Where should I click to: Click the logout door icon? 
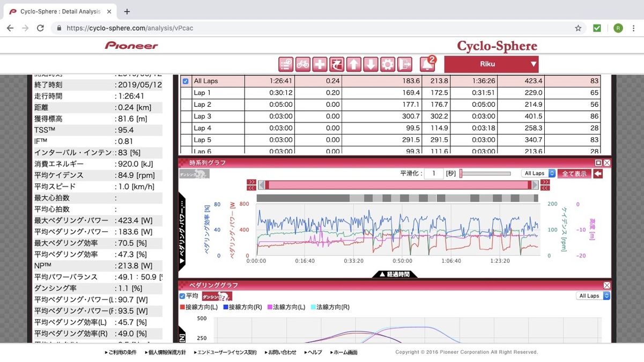coord(404,64)
